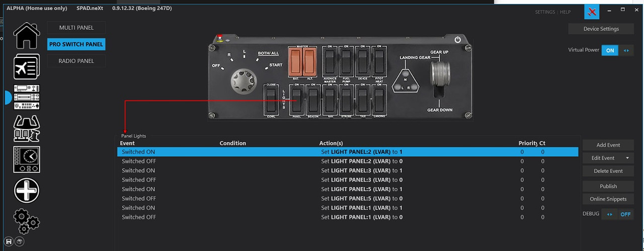Open the aircraft profile icon in sidebar

26,66
